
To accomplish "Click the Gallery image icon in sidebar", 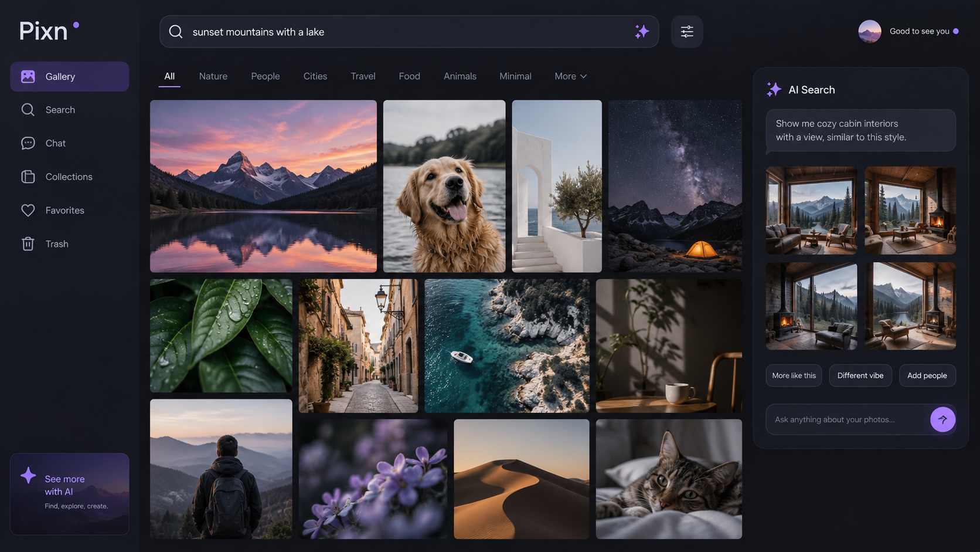I will [x=28, y=76].
